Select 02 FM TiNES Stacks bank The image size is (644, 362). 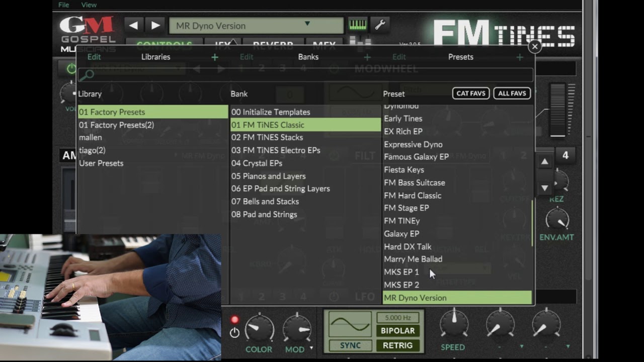(305, 137)
